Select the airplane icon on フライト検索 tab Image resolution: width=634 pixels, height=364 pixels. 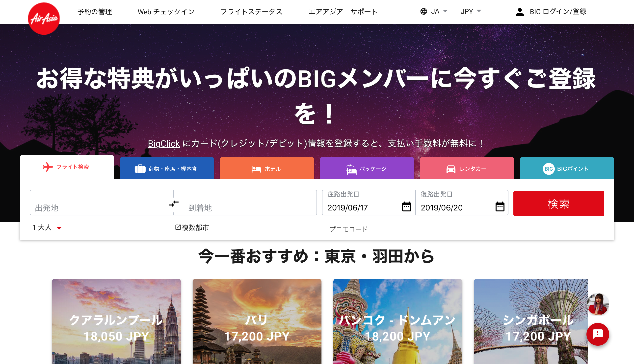point(48,167)
